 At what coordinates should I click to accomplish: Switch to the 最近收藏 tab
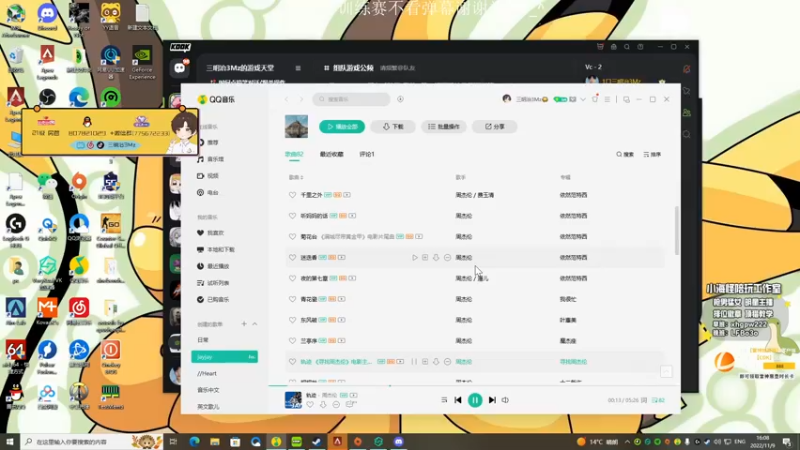332,154
